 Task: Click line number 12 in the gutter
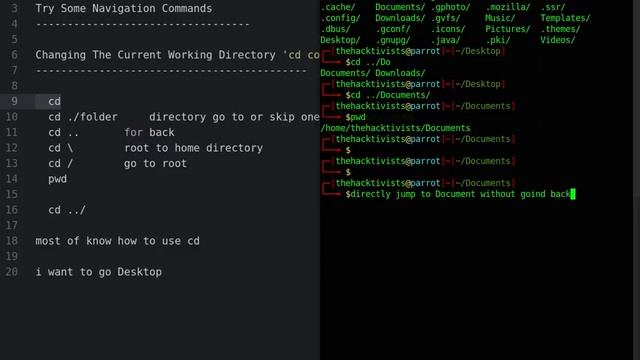point(11,148)
